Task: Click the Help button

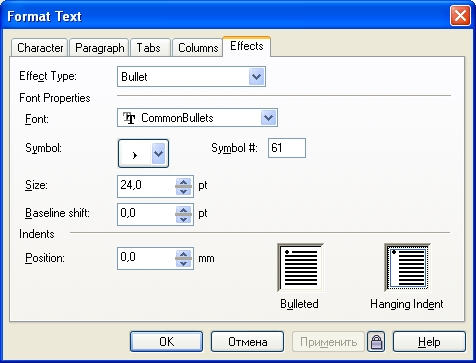Action: coord(429,342)
